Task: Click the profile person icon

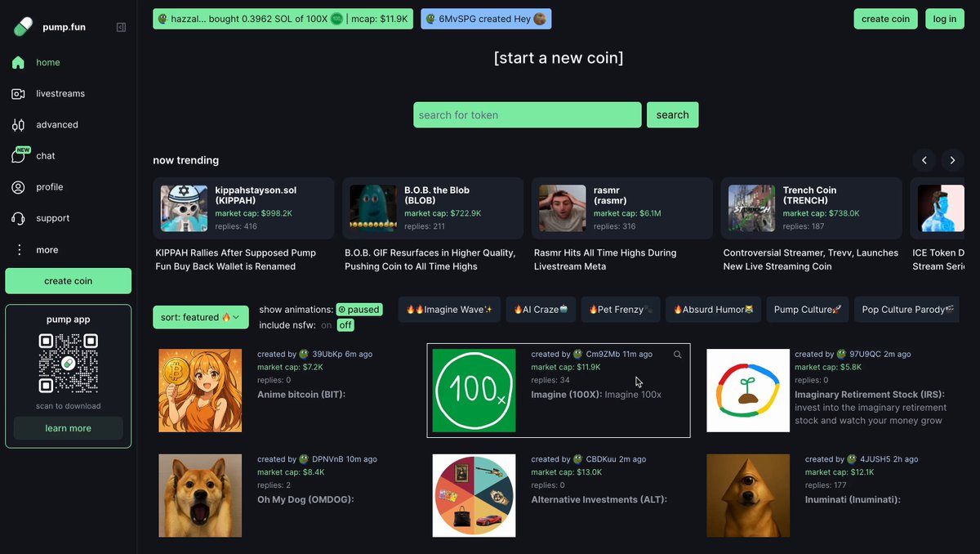Action: click(x=18, y=187)
